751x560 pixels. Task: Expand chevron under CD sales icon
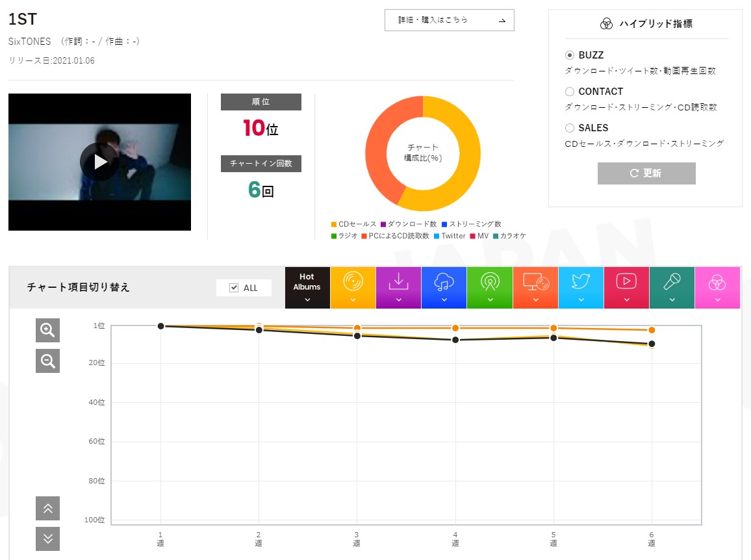[x=353, y=300]
